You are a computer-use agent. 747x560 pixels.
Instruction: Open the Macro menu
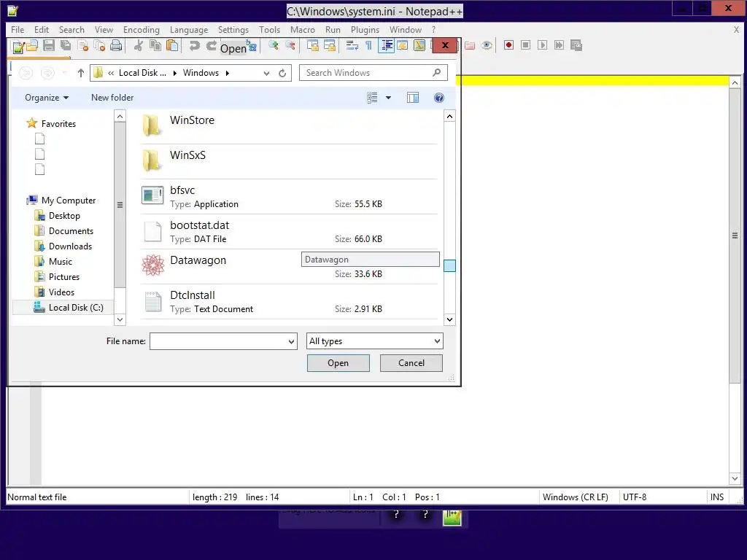[x=303, y=29]
